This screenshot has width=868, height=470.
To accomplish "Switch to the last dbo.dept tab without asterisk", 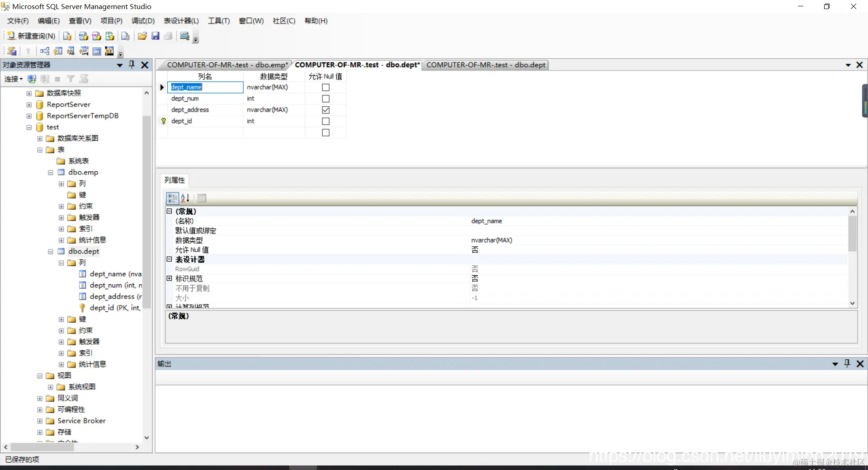I will point(486,65).
